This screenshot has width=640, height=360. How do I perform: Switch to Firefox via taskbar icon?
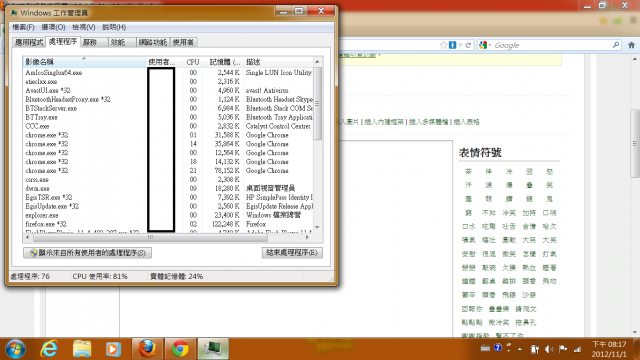tap(147, 349)
